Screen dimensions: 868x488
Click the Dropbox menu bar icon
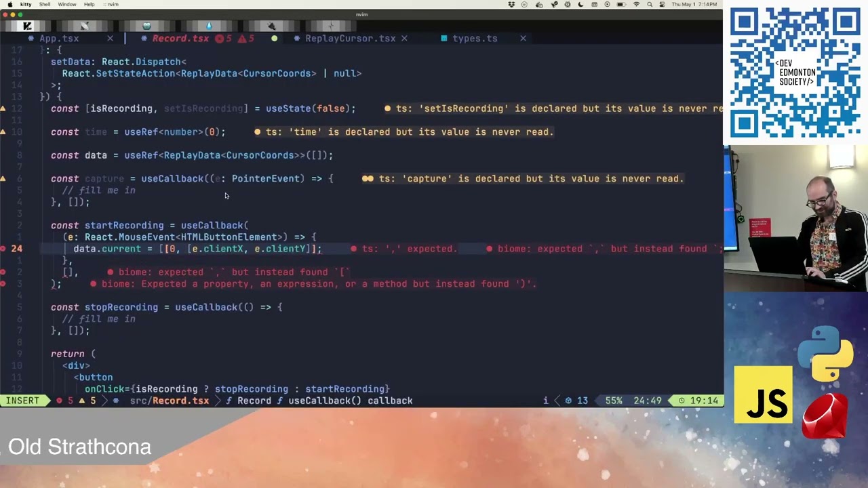coord(512,4)
